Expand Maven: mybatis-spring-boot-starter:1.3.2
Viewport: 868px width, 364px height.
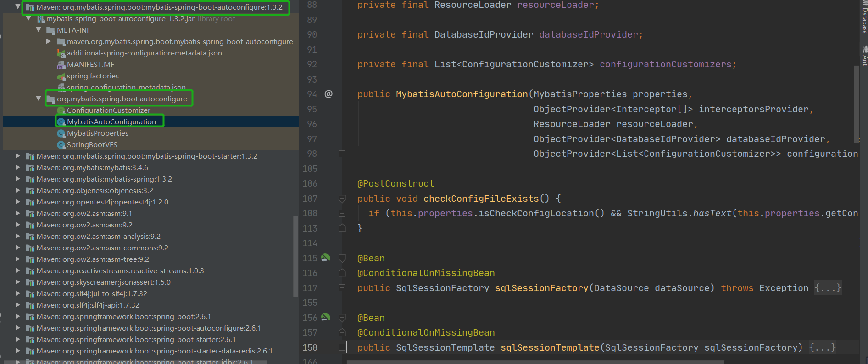(x=17, y=156)
